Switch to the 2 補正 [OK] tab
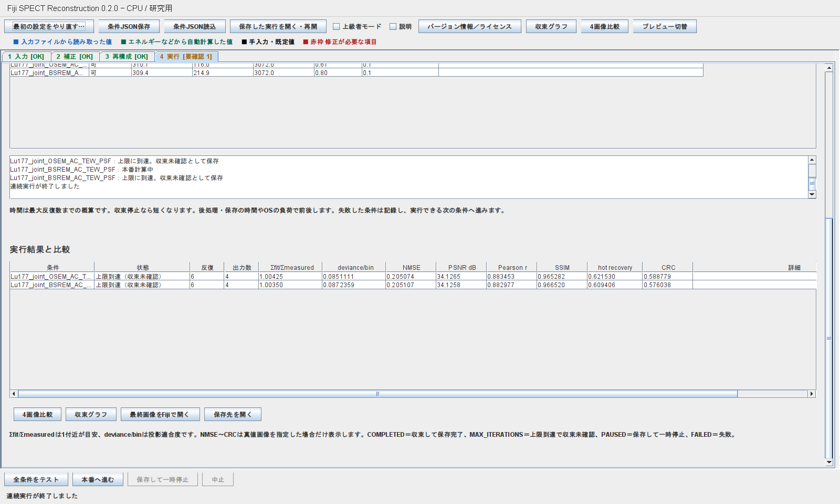 click(x=75, y=57)
